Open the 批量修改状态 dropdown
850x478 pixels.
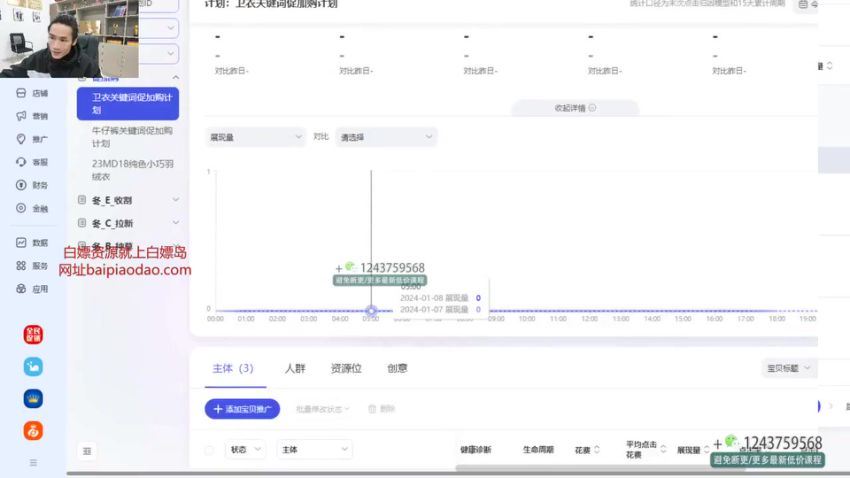coord(323,409)
